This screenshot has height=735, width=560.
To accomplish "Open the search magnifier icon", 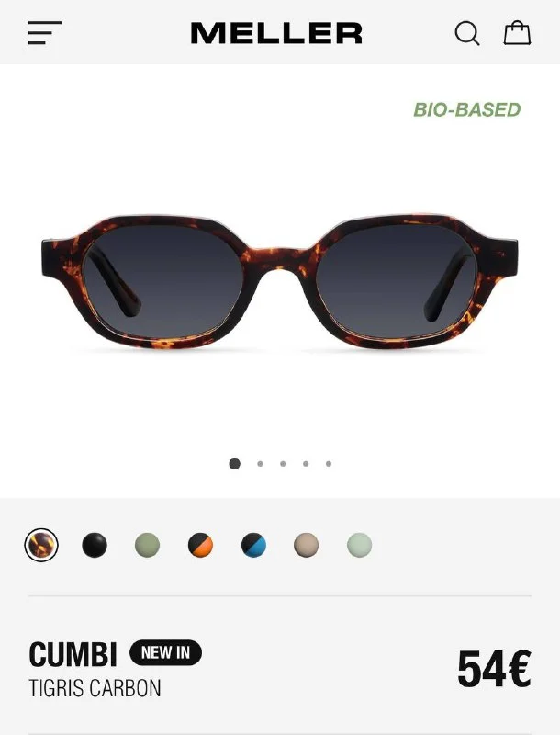I will point(467,33).
